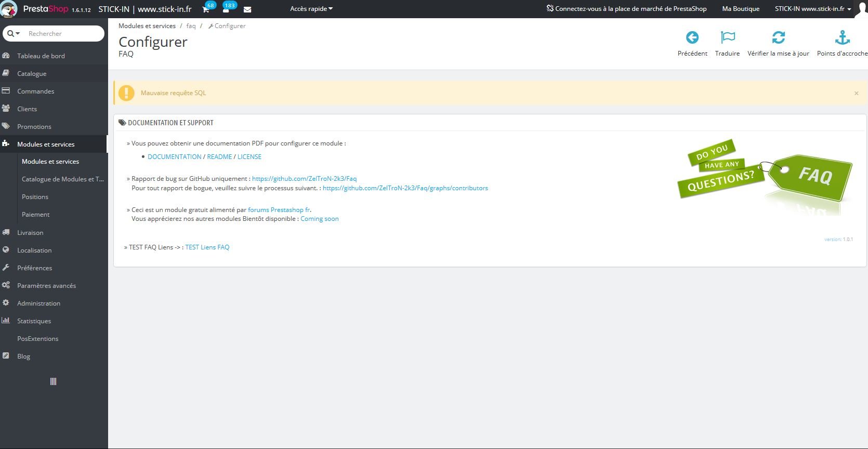Open the shopping cart orders notification icon
Viewport: 868px width, 449px height.
(x=206, y=9)
